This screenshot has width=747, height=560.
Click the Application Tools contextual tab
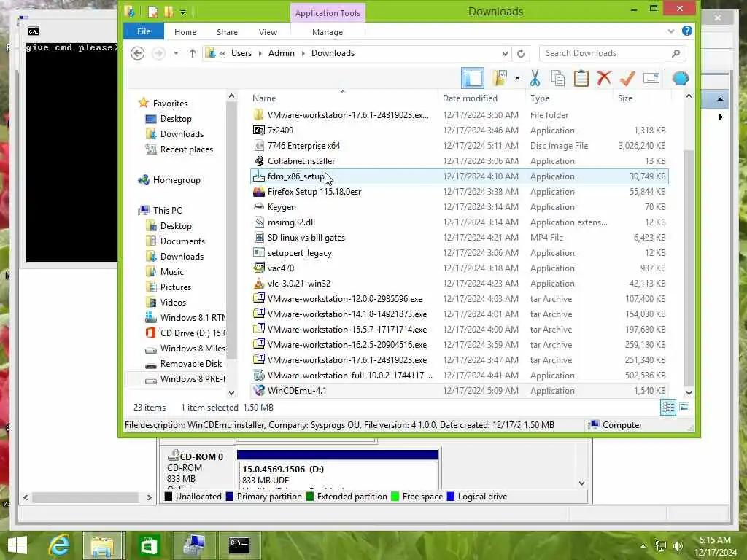click(x=328, y=13)
